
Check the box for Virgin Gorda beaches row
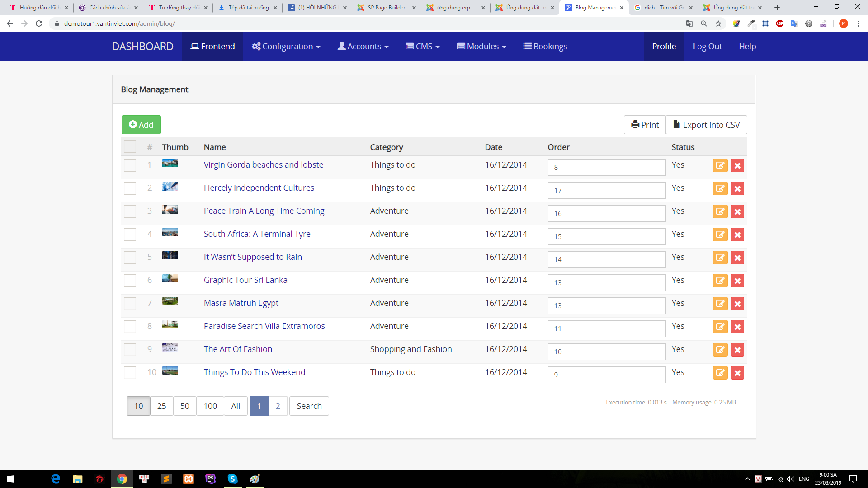click(x=130, y=165)
